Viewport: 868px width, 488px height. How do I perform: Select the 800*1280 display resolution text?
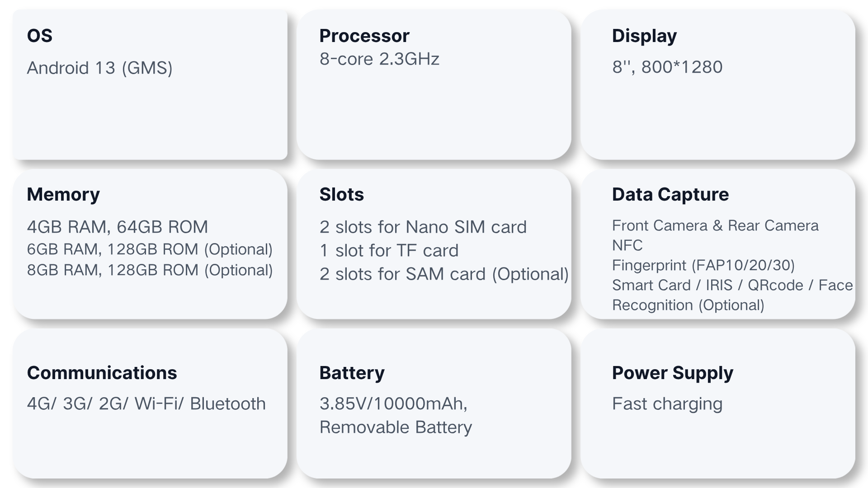[x=682, y=67]
